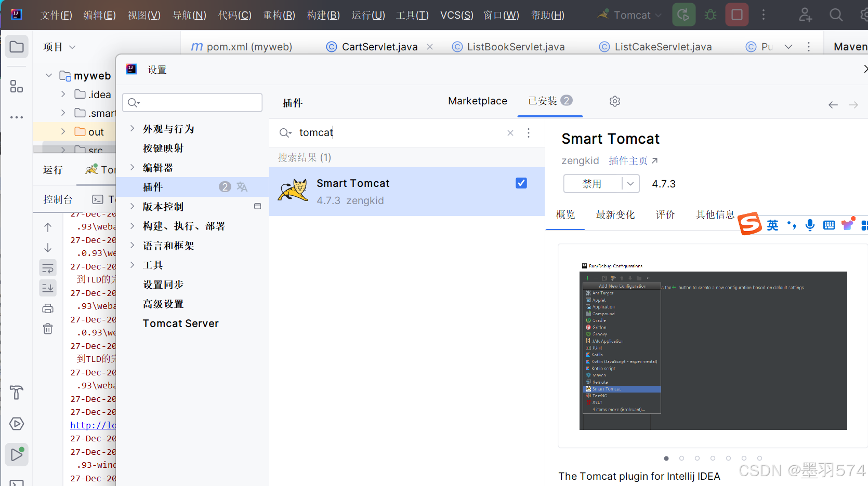Open the Structure tool window icon
This screenshot has height=486, width=868.
pos(17,86)
